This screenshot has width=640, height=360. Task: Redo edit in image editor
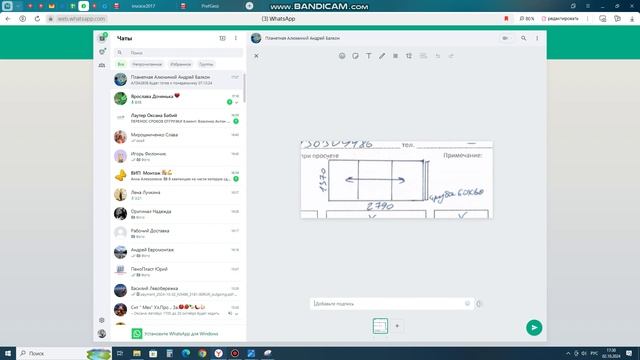coord(451,56)
